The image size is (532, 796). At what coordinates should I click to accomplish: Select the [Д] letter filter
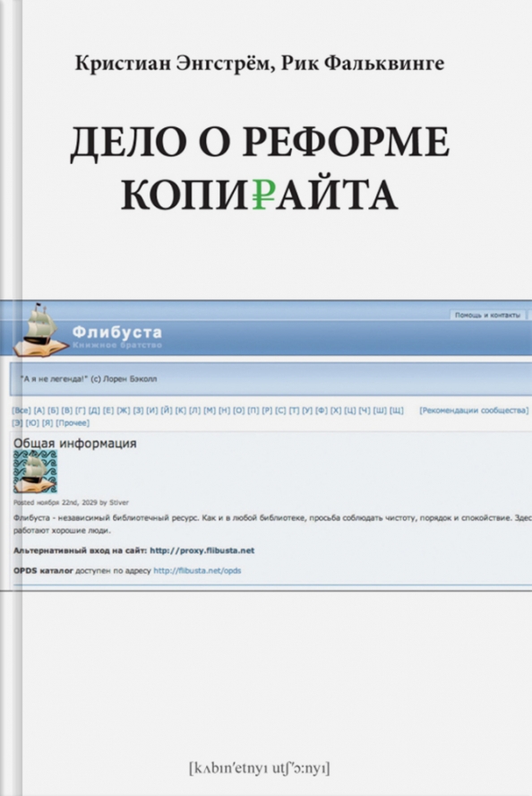tap(94, 411)
